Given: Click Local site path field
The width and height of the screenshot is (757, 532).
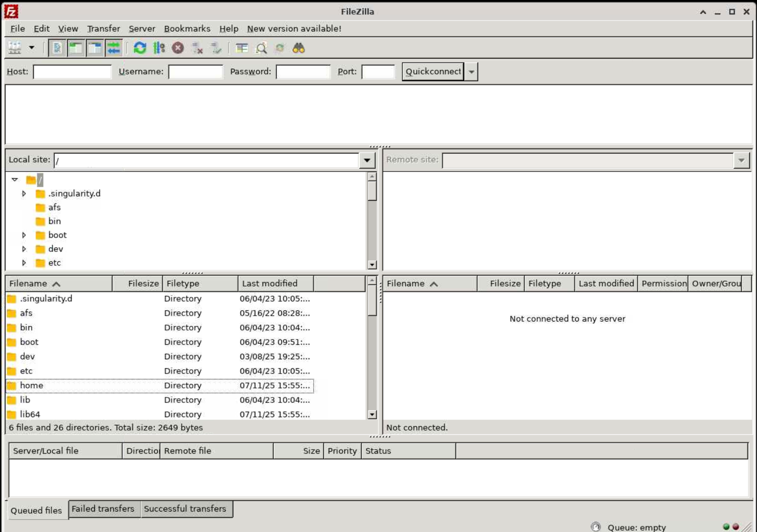Looking at the screenshot, I should tap(207, 160).
